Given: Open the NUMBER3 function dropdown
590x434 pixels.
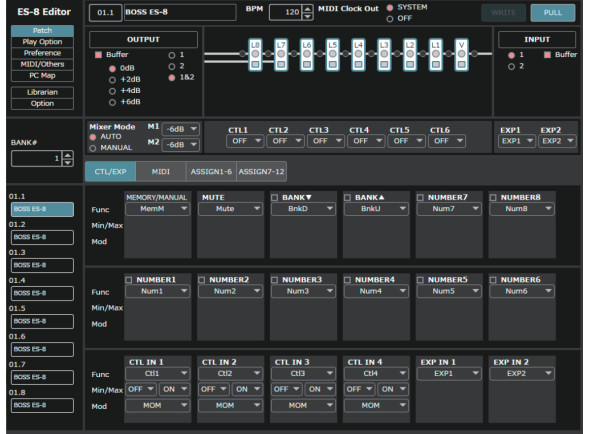Looking at the screenshot, I should pos(303,291).
